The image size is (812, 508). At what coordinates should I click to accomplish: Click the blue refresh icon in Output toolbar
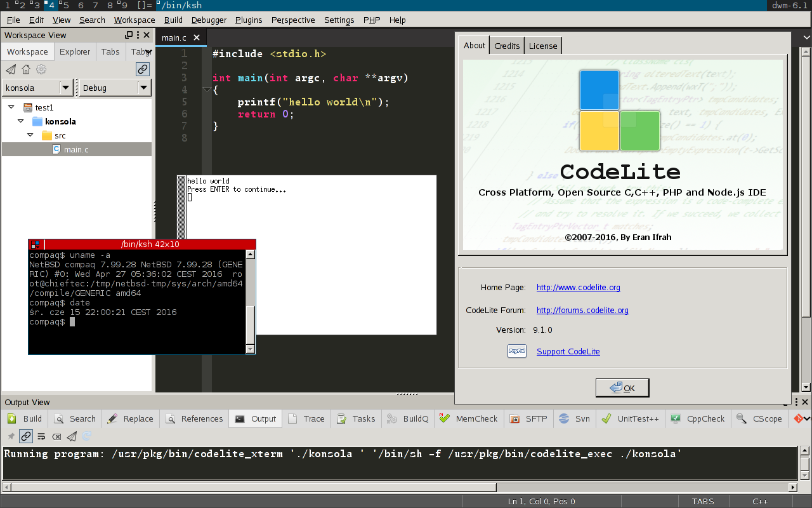(87, 436)
